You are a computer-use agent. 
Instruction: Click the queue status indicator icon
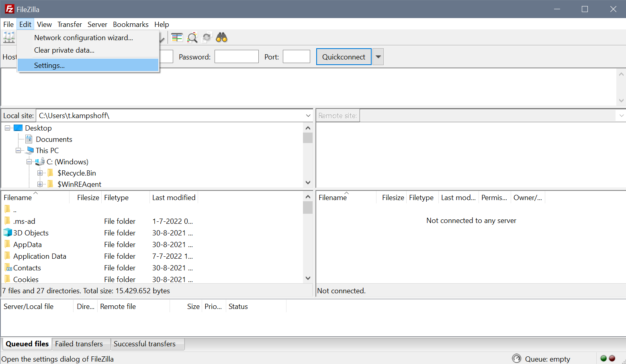tap(516, 358)
